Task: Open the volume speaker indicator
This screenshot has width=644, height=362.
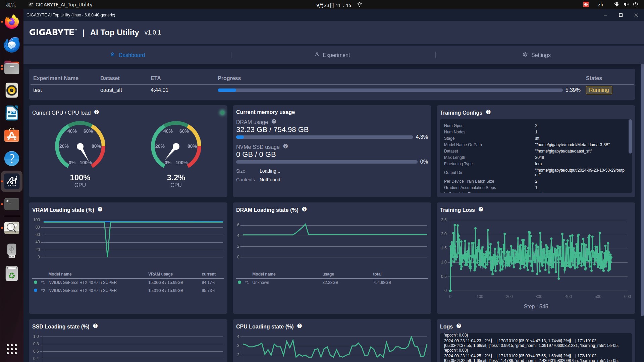Action: coord(626,5)
